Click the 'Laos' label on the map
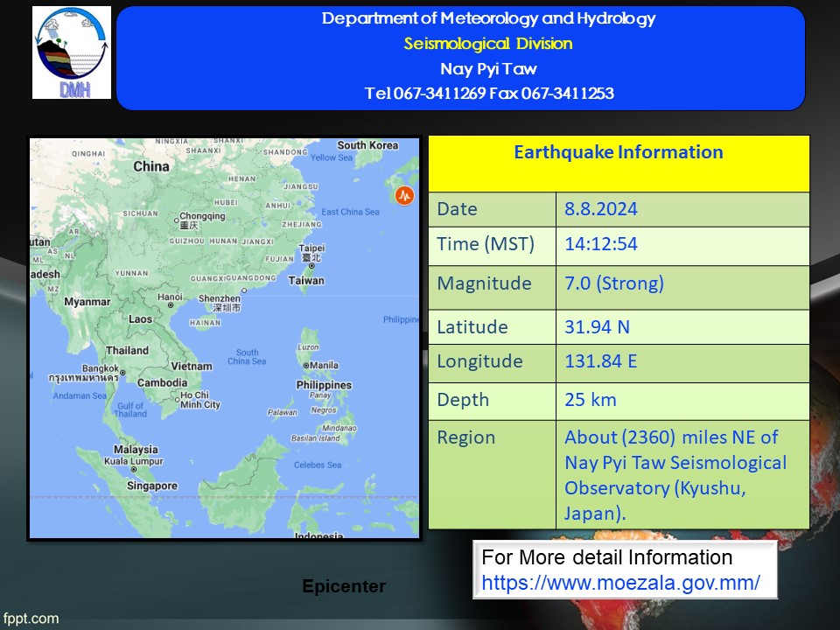 (140, 319)
